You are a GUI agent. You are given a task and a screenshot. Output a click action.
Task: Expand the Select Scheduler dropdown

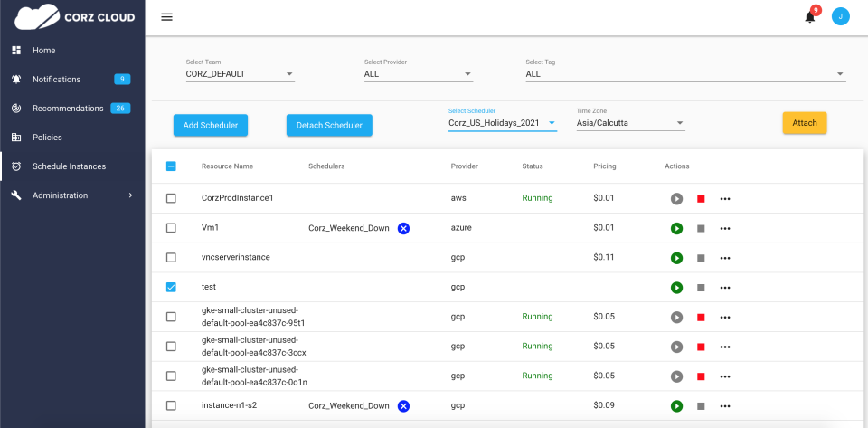pos(502,123)
